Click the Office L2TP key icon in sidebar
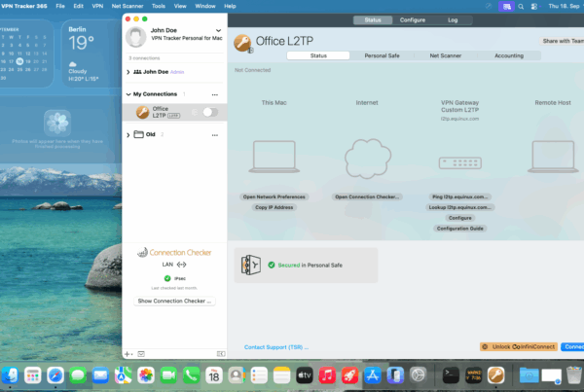584x392 pixels. (141, 113)
